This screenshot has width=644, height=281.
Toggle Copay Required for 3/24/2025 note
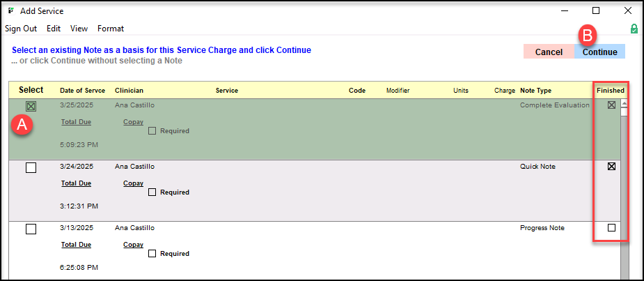pyautogui.click(x=152, y=192)
